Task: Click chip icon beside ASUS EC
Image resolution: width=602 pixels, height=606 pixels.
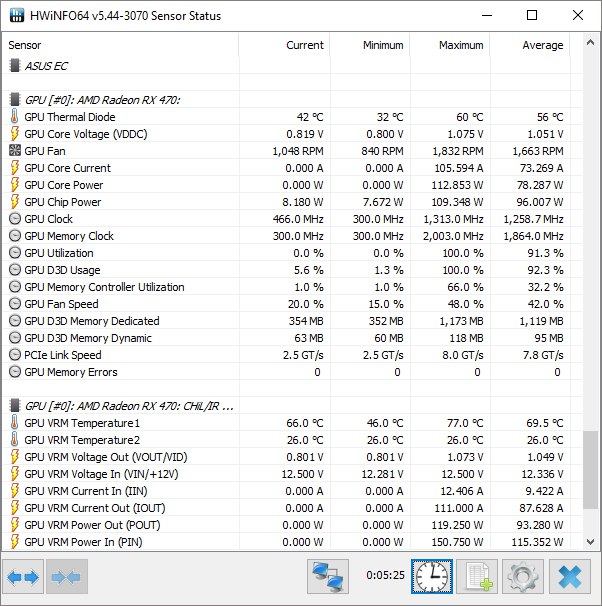Action: [x=15, y=66]
